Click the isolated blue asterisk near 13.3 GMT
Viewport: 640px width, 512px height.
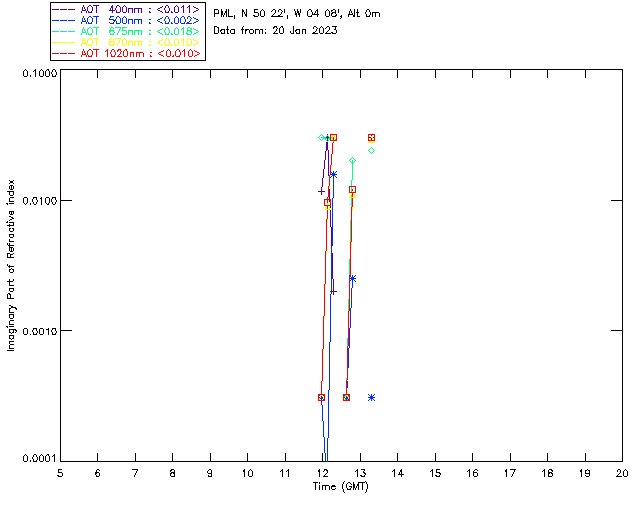pyautogui.click(x=371, y=398)
